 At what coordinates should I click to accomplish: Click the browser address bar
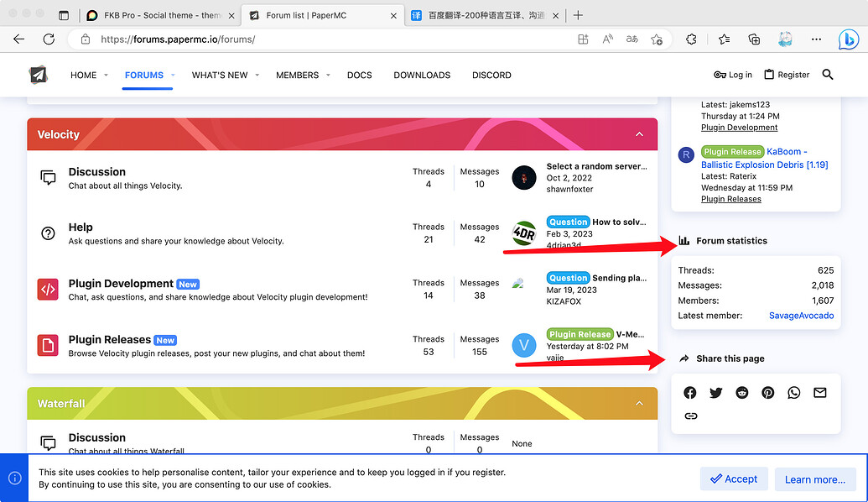335,39
